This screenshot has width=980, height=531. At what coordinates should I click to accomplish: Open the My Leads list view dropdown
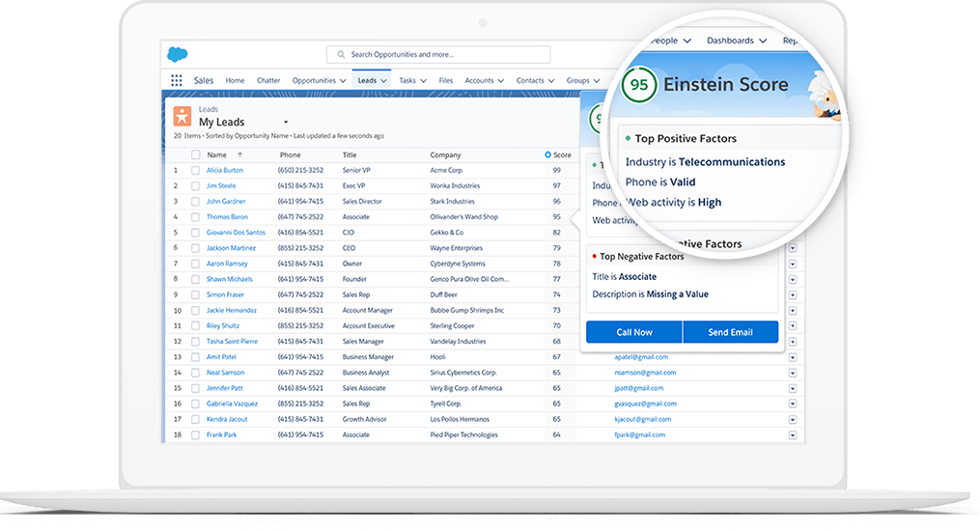(x=286, y=122)
